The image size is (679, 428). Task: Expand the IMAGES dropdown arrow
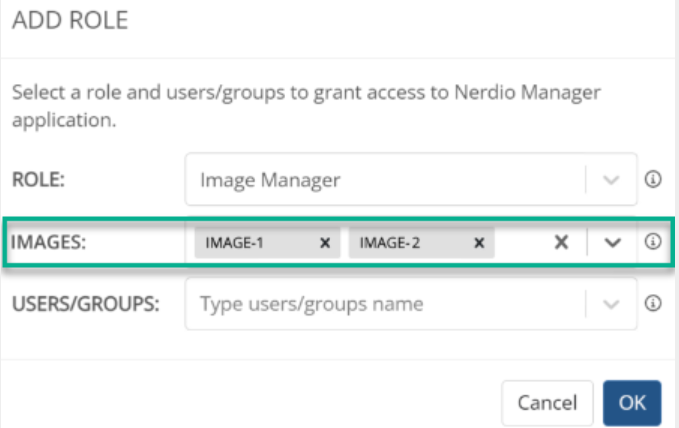[x=613, y=242]
